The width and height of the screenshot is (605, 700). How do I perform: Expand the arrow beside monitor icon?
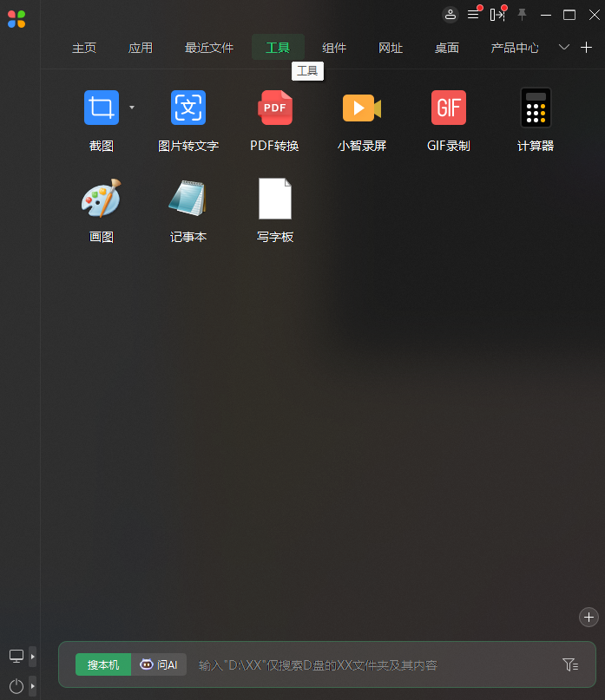point(33,657)
